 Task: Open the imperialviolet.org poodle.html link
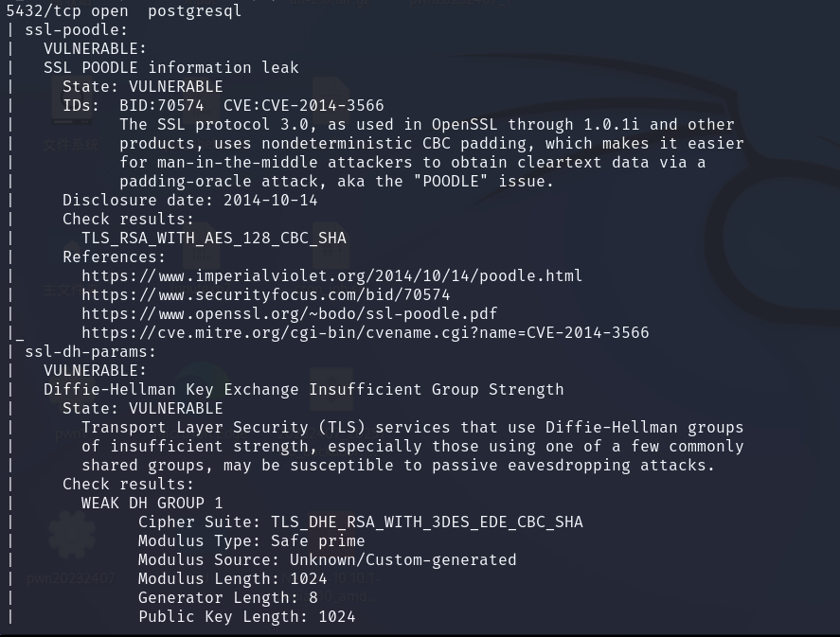click(331, 276)
